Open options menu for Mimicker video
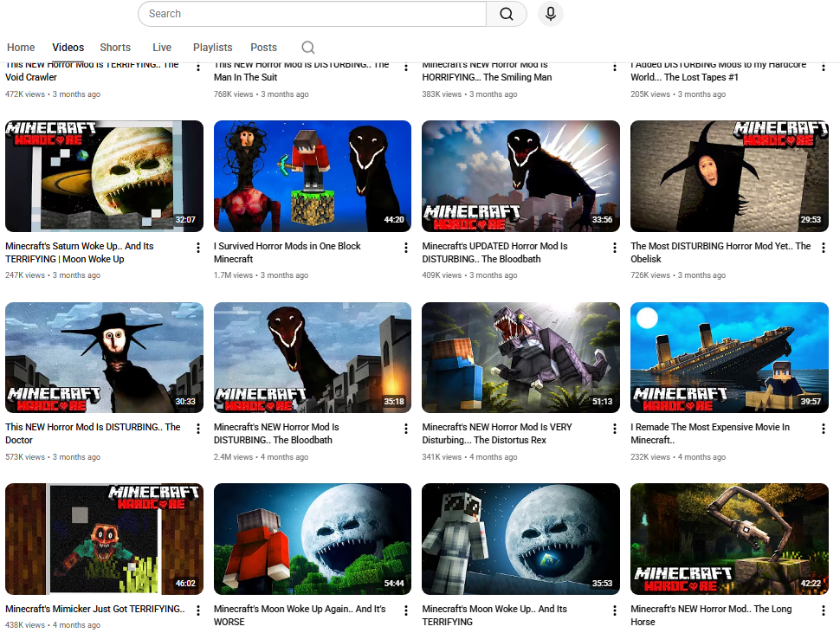Viewport: 840px width, 633px height. (198, 610)
